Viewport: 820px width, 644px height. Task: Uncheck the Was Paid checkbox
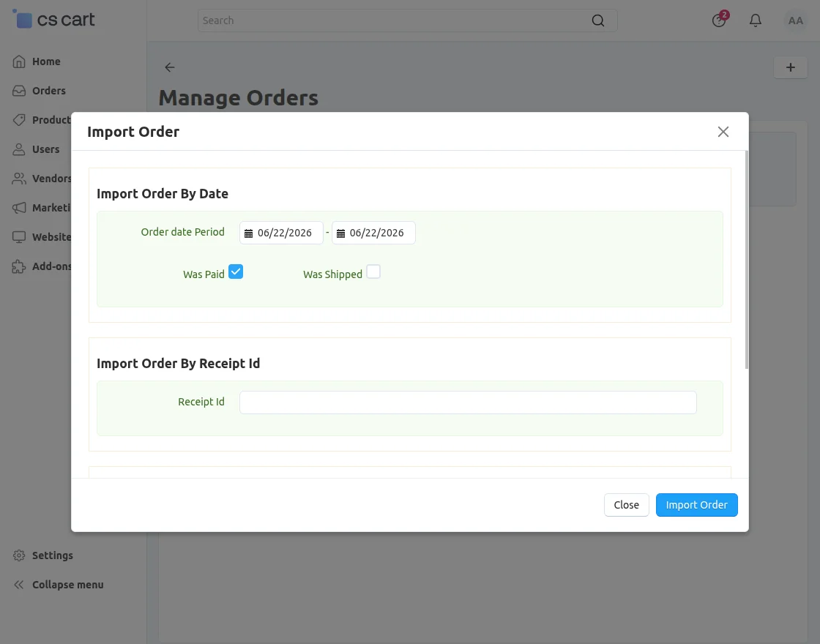coord(236,272)
